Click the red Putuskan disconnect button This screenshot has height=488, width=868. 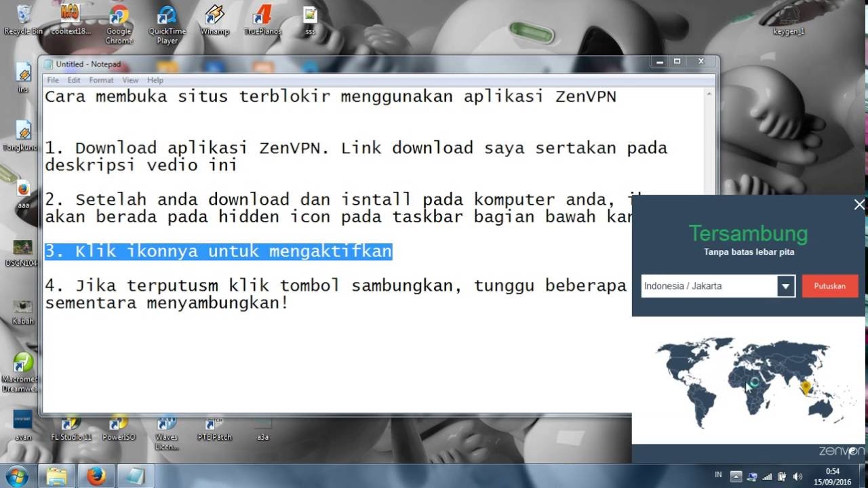[x=830, y=286]
